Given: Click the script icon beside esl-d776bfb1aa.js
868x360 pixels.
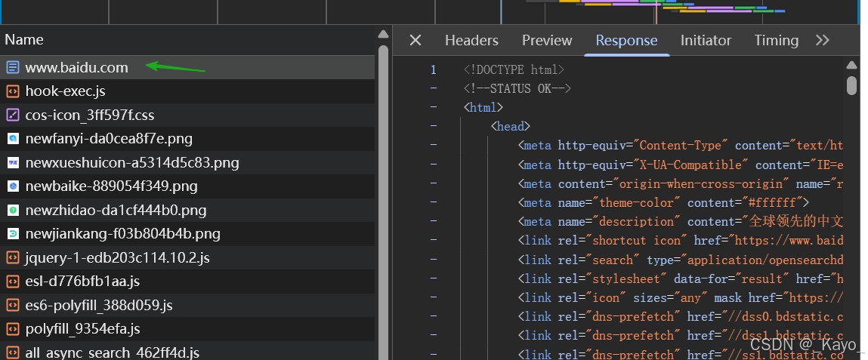Looking at the screenshot, I should click(12, 282).
